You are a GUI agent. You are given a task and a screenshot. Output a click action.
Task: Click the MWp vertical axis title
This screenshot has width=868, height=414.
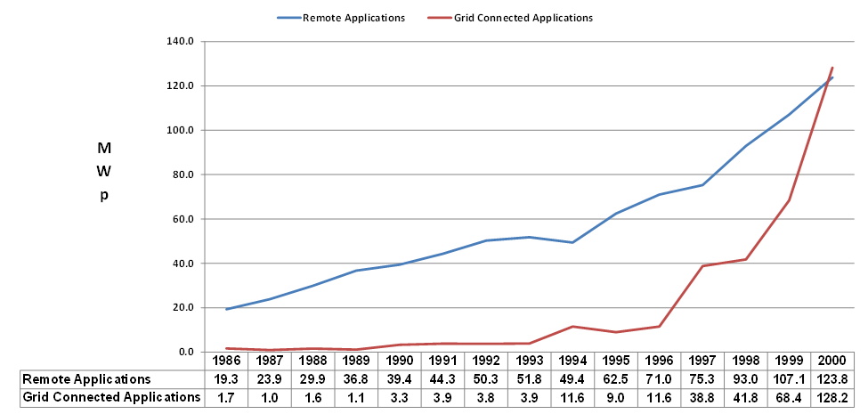point(103,171)
